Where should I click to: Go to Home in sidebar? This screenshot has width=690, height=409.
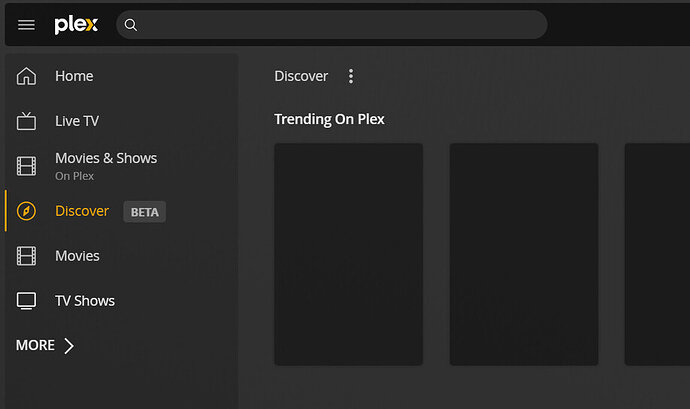pos(74,76)
